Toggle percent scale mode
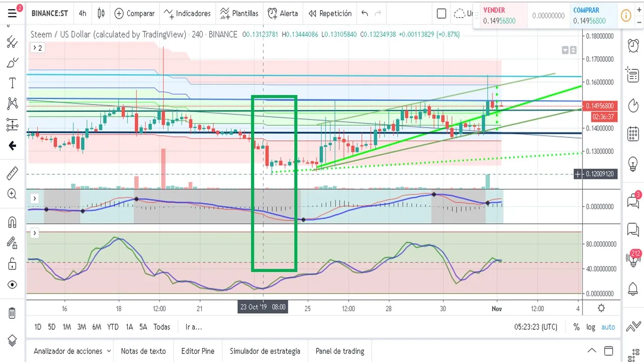The width and height of the screenshot is (644, 362). pyautogui.click(x=576, y=327)
